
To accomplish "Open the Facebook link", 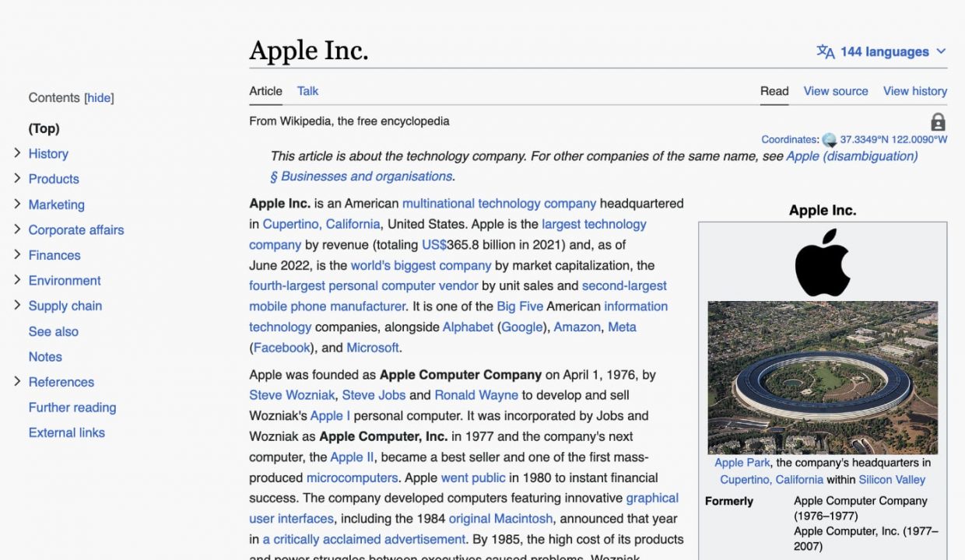I will tap(282, 348).
